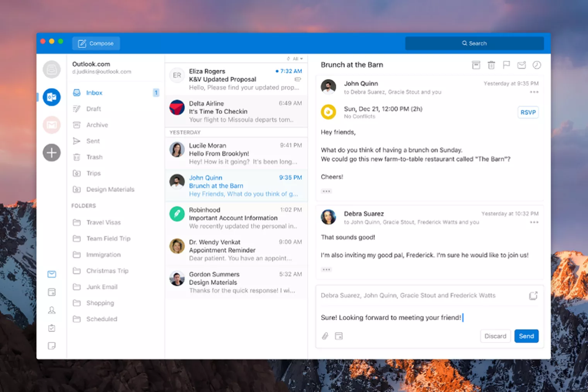Open the Junk Email folder
The image size is (588, 392).
(101, 287)
